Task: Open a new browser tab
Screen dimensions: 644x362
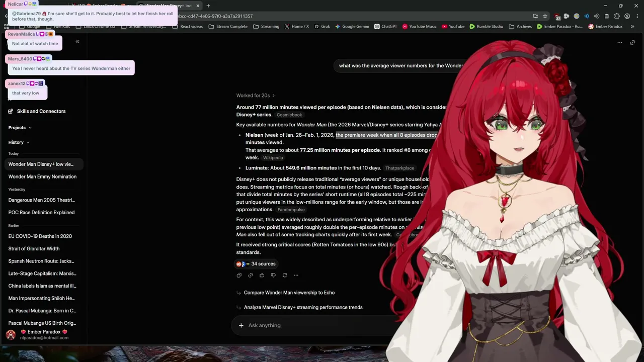Action: coord(208,6)
